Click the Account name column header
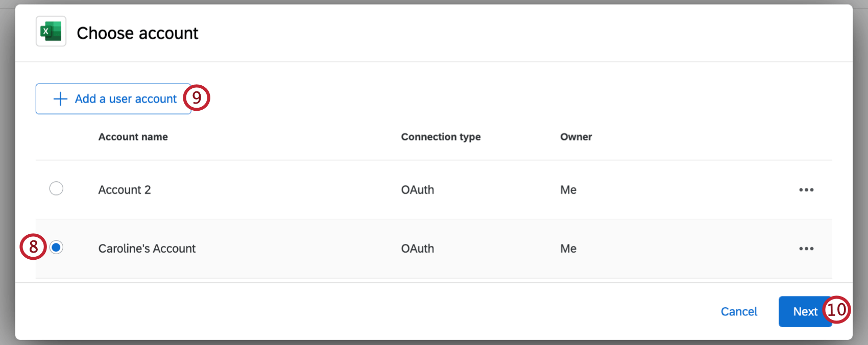868x345 pixels. click(133, 137)
